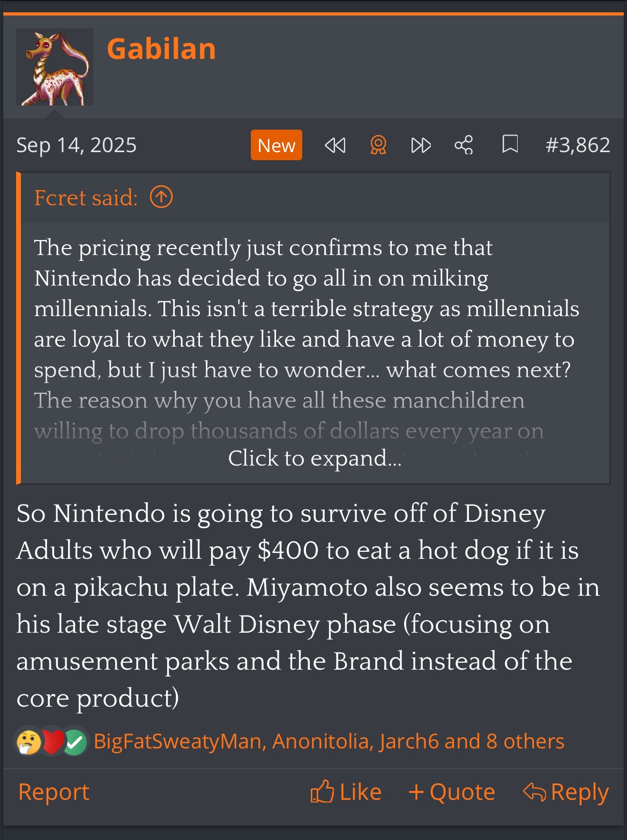The image size is (627, 840).
Task: Show list of users who reacted
Action: coord(329,741)
